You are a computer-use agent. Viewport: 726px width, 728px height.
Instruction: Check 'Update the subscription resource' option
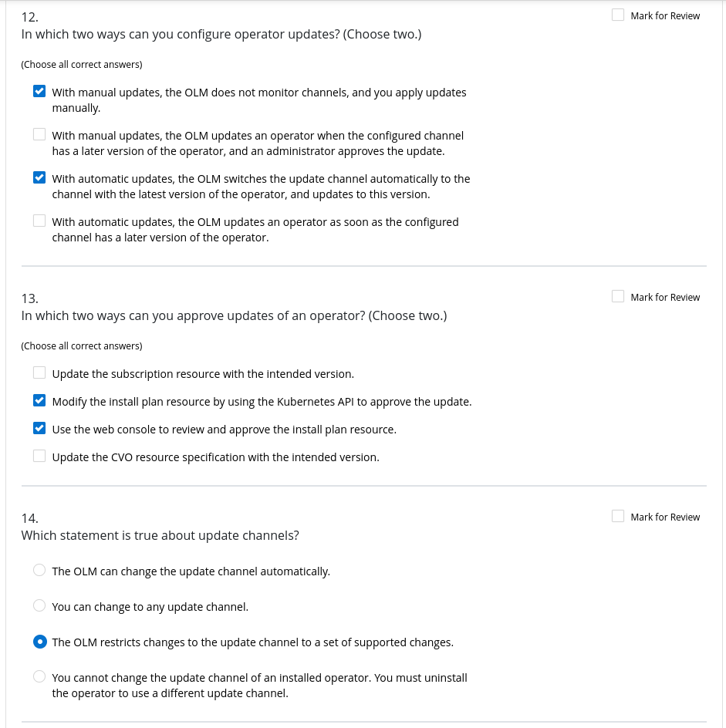[39, 372]
